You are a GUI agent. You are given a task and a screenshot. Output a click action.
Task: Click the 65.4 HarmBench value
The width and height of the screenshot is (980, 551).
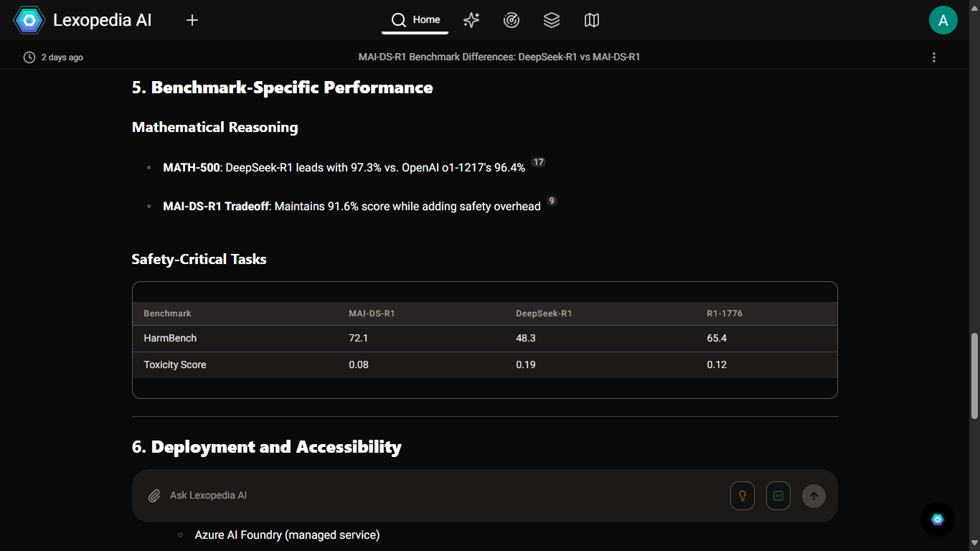(x=717, y=338)
